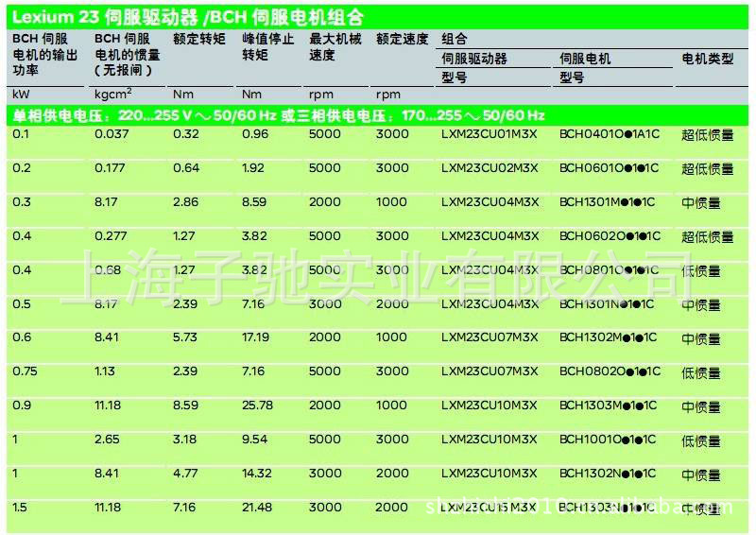Select the motor model cell starting BCH1301M

[x=609, y=203]
